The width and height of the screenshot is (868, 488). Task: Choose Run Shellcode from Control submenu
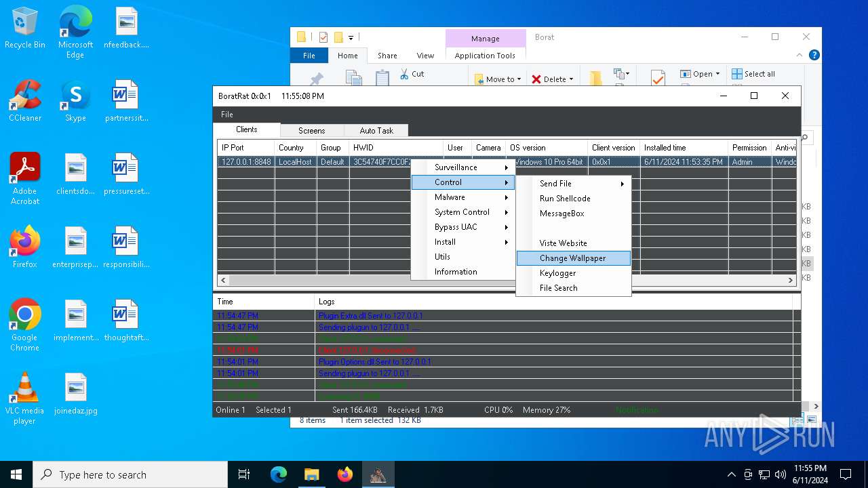tap(574, 199)
